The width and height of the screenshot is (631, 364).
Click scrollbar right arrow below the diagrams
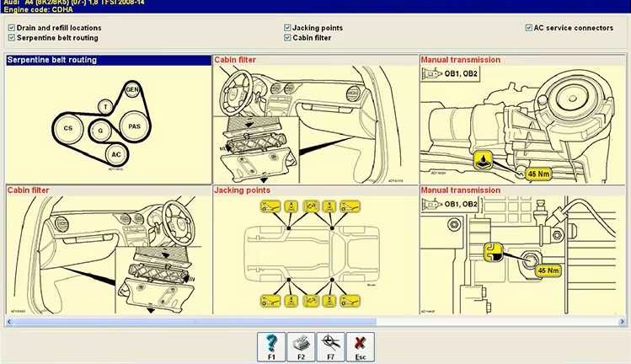click(x=622, y=321)
